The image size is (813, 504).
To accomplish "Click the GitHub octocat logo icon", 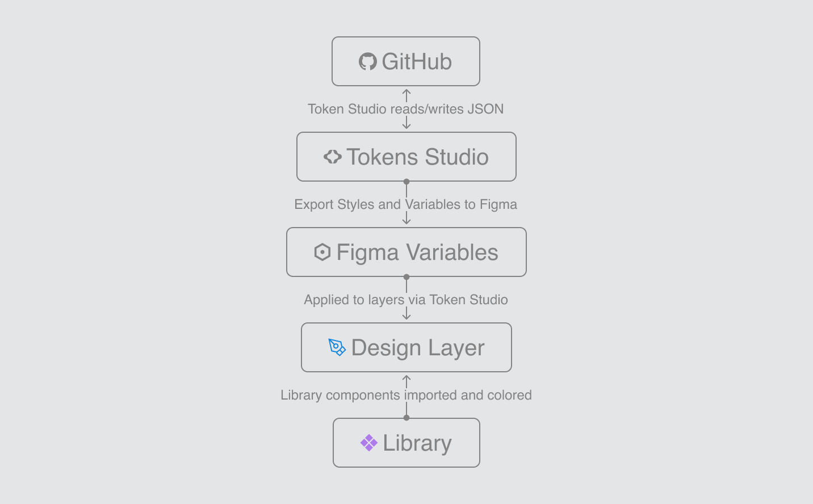I will point(368,61).
